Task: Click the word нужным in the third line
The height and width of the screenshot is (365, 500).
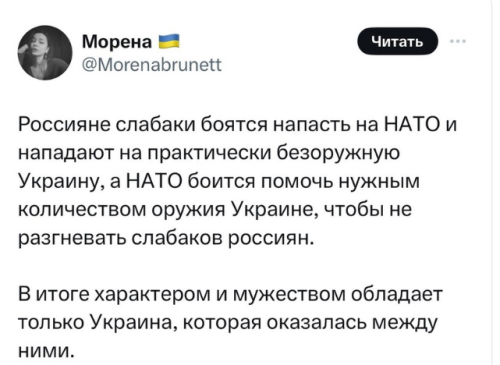Action: pyautogui.click(x=379, y=182)
